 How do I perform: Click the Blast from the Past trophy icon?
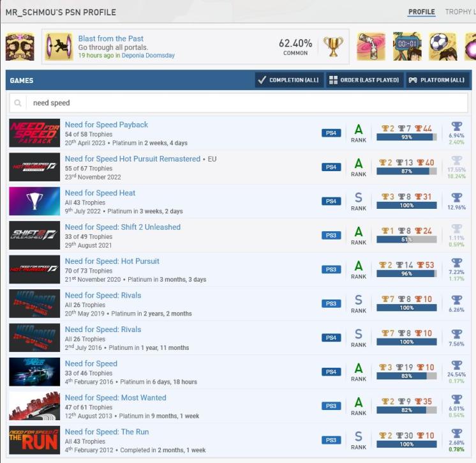59,47
